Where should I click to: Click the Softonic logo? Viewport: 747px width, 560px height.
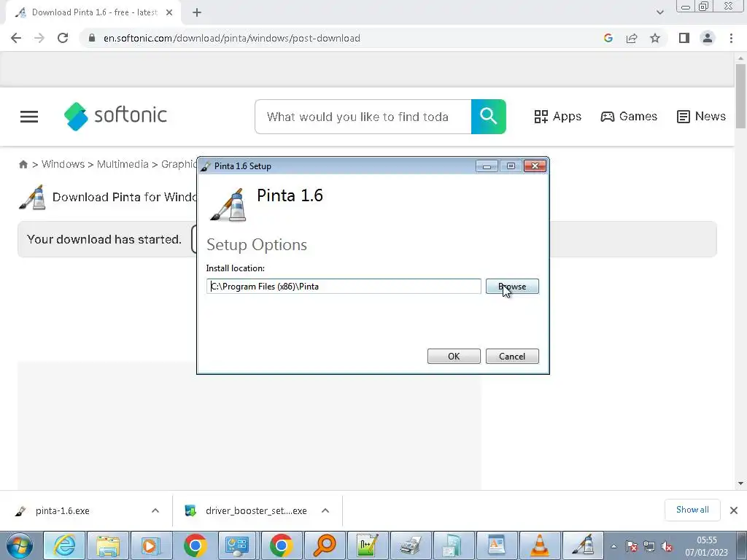pos(115,116)
